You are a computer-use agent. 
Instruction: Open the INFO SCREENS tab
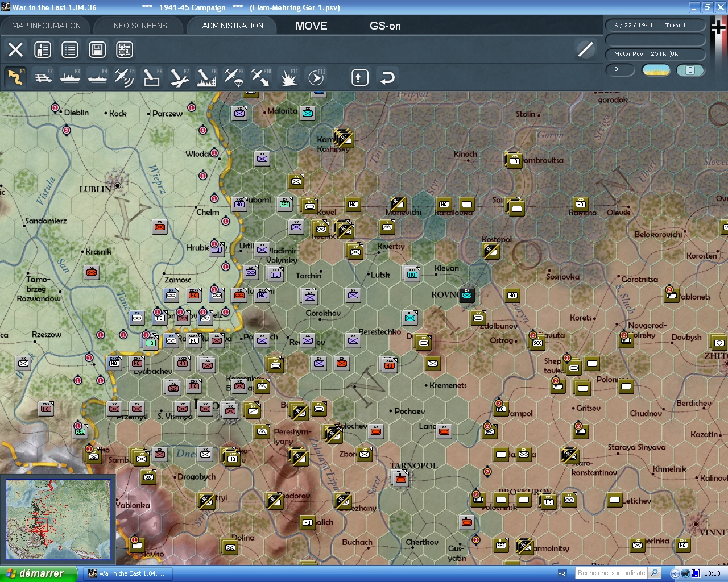pos(139,26)
